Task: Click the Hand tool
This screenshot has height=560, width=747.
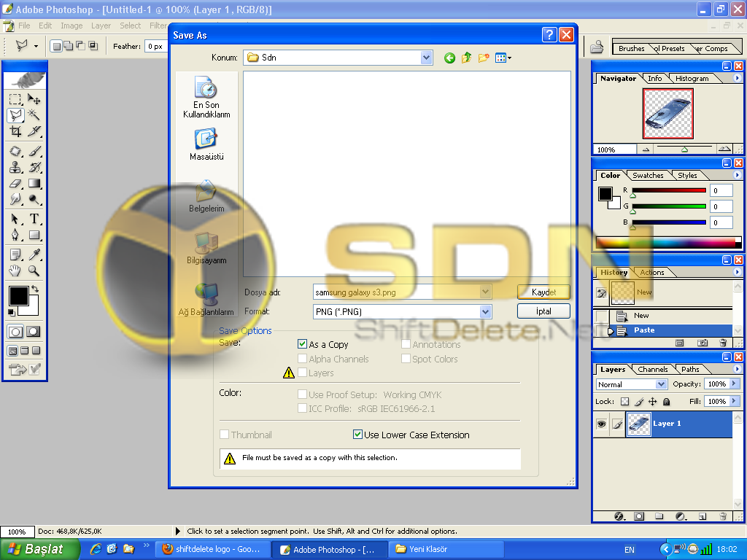Action: coord(15,271)
